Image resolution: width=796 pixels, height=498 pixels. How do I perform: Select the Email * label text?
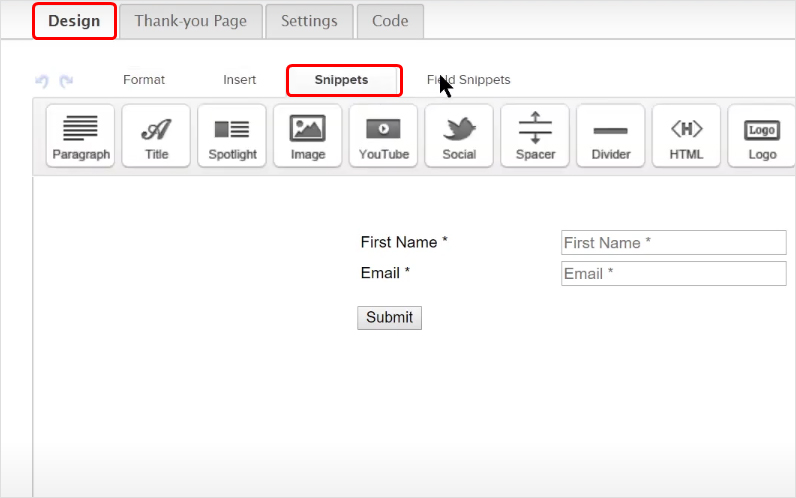(385, 273)
